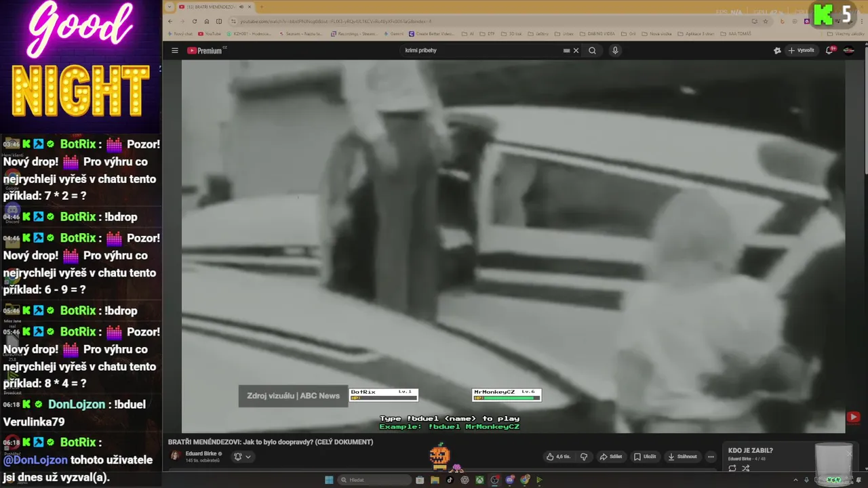Reload the browser page
The image size is (868, 488).
click(195, 21)
